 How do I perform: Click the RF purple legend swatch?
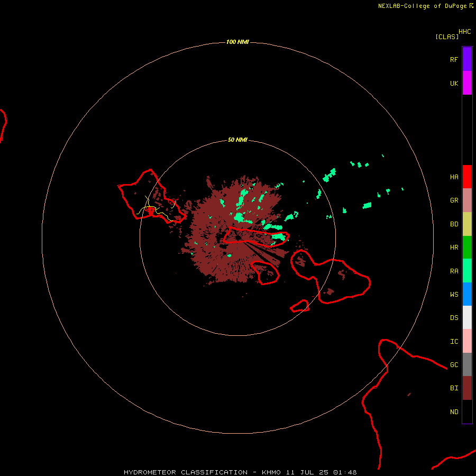(x=467, y=59)
